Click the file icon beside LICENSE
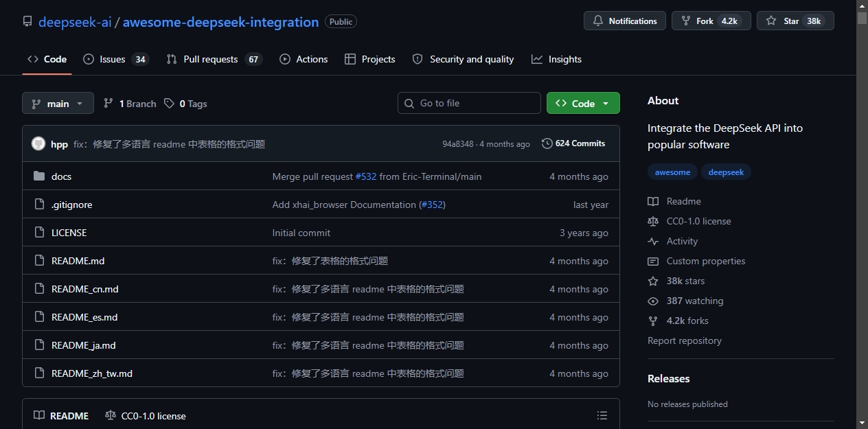Screen dimensions: 868x429 (39, 233)
